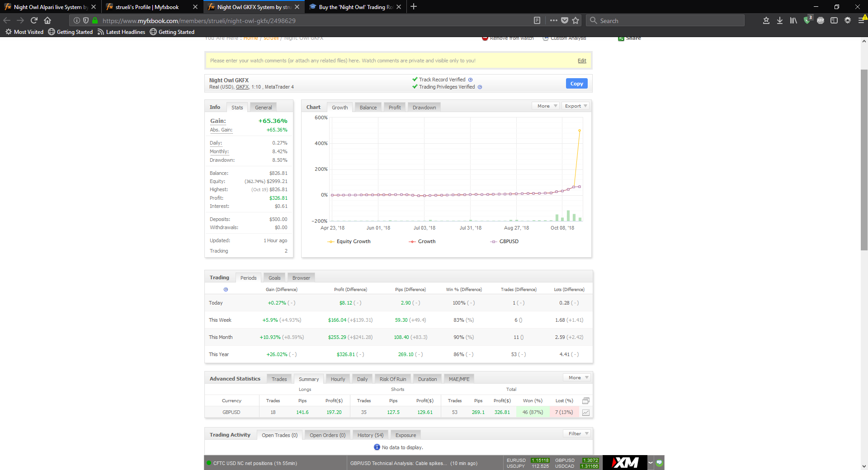Screen dimensions: 868x470
Task: Open the Library bookshelf icon
Action: tap(793, 20)
